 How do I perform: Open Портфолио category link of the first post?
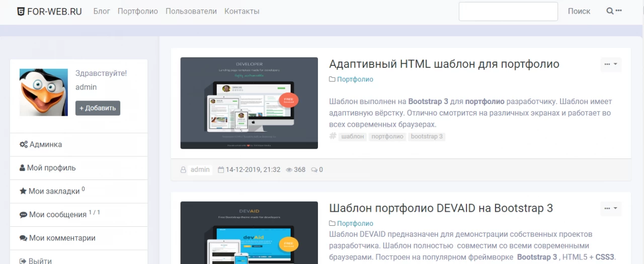[x=355, y=79]
